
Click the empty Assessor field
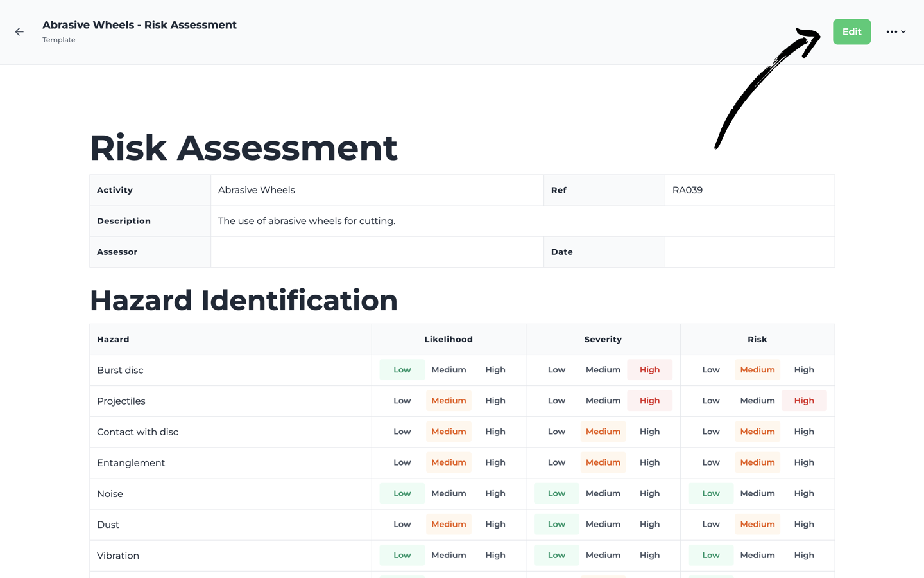click(x=377, y=251)
